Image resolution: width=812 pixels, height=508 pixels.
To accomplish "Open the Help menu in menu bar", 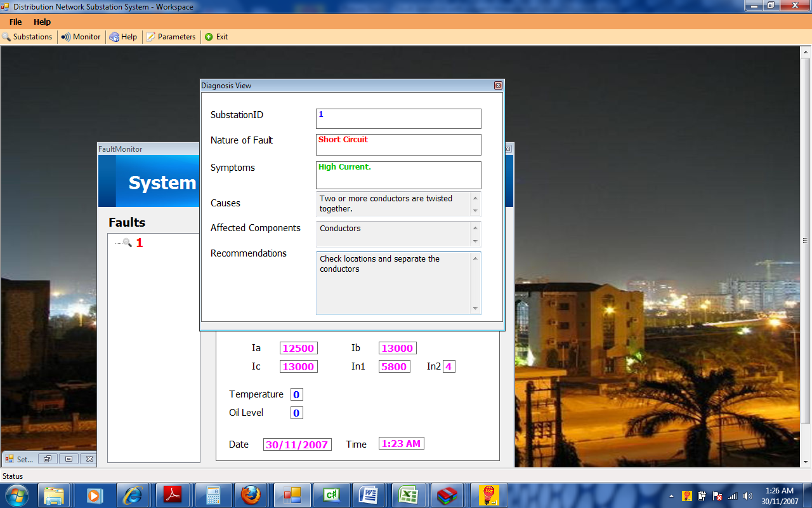I will point(42,22).
